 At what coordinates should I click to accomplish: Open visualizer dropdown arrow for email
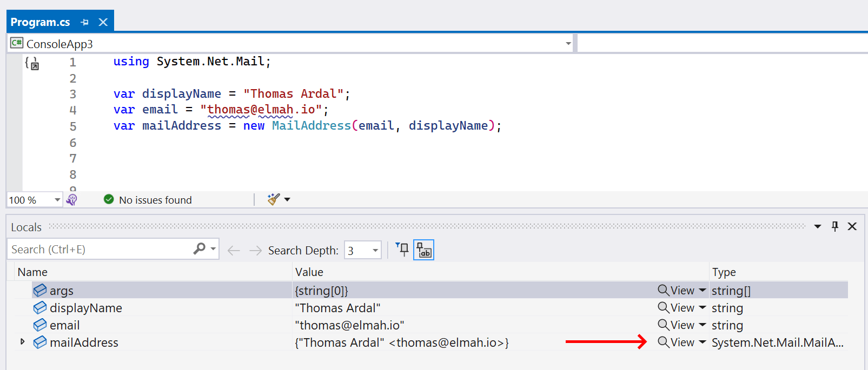[x=703, y=325]
